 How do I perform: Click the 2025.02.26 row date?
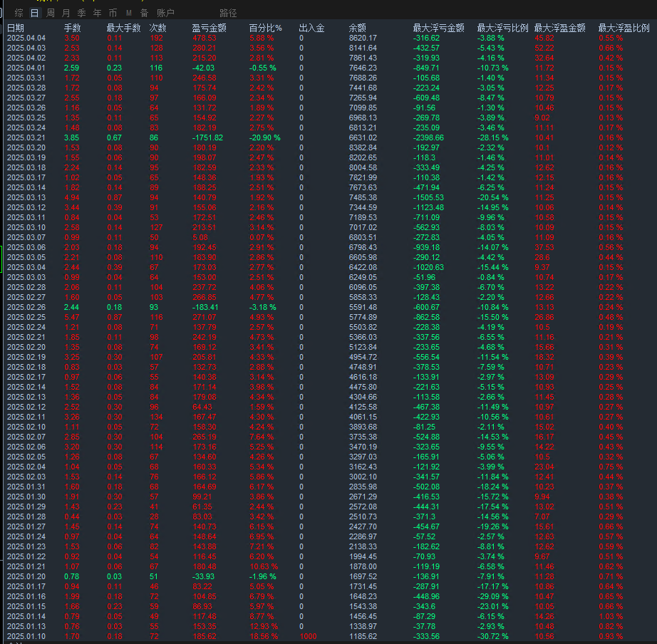[26, 307]
